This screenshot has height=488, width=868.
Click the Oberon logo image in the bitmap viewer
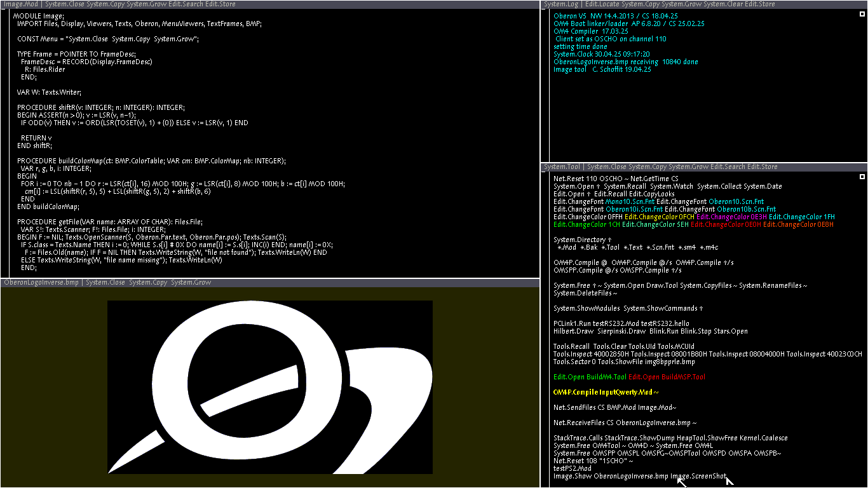pos(270,387)
